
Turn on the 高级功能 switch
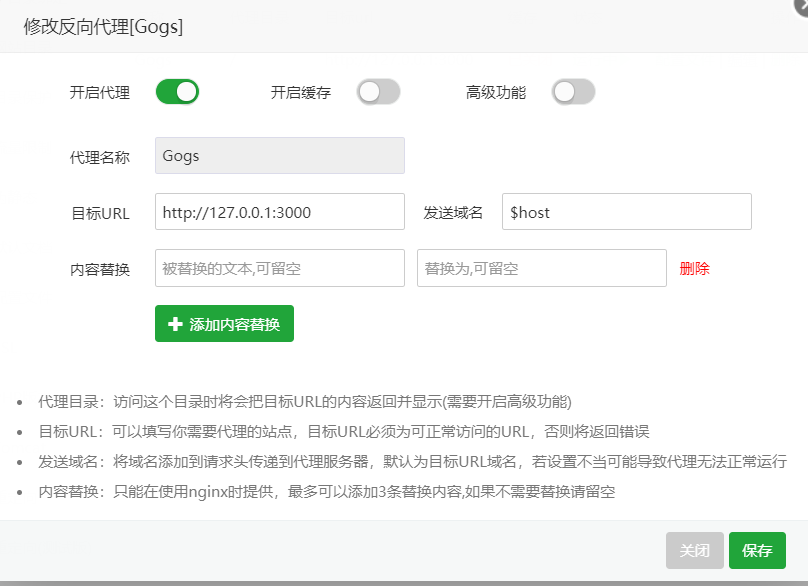pyautogui.click(x=573, y=92)
